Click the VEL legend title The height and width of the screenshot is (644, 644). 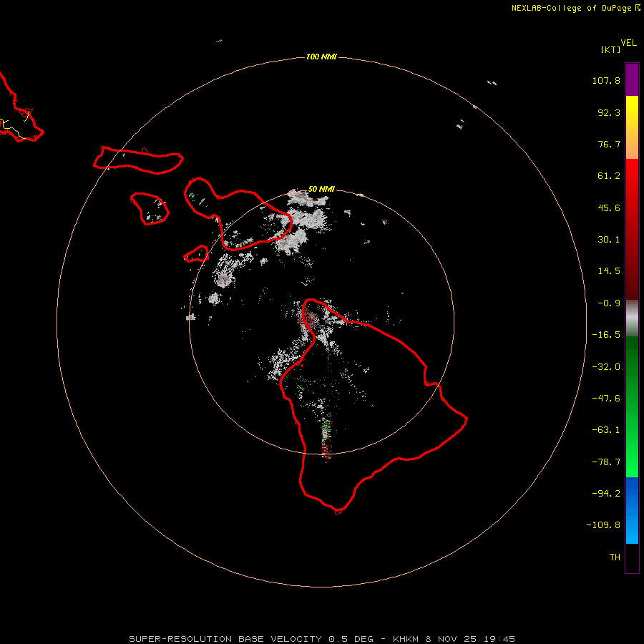point(629,43)
